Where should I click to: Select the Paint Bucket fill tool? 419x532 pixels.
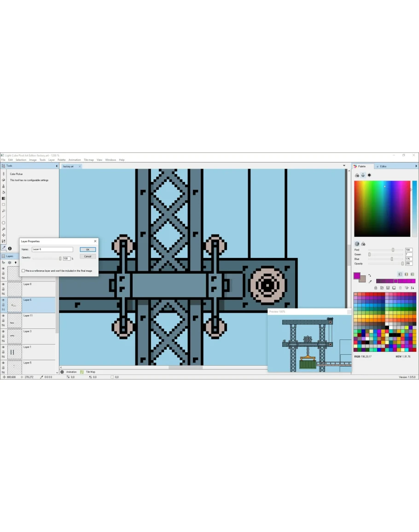point(4,193)
